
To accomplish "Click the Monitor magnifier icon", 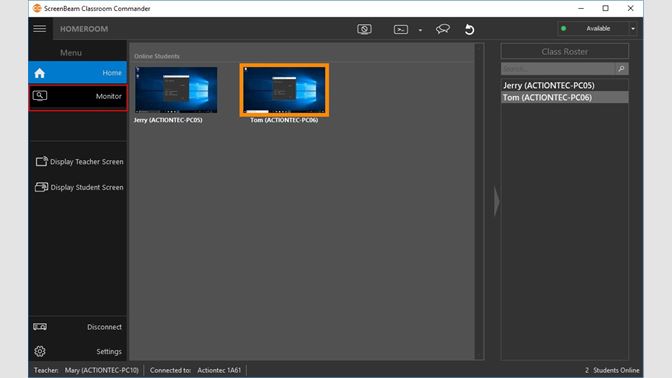I will coord(40,96).
